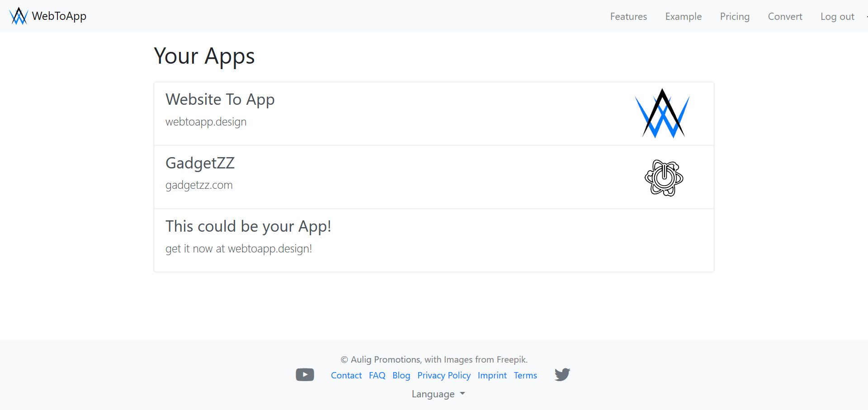This screenshot has width=868, height=410.
Task: Open the Privacy Policy
Action: click(444, 375)
